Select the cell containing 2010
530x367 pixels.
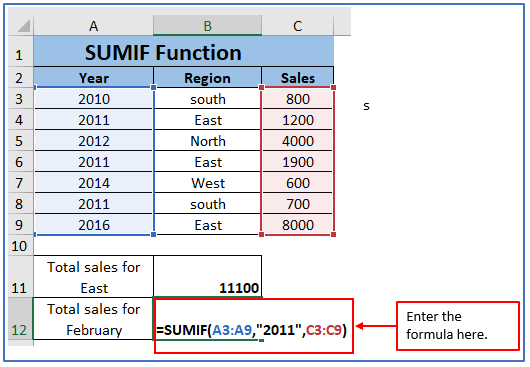[x=94, y=98]
